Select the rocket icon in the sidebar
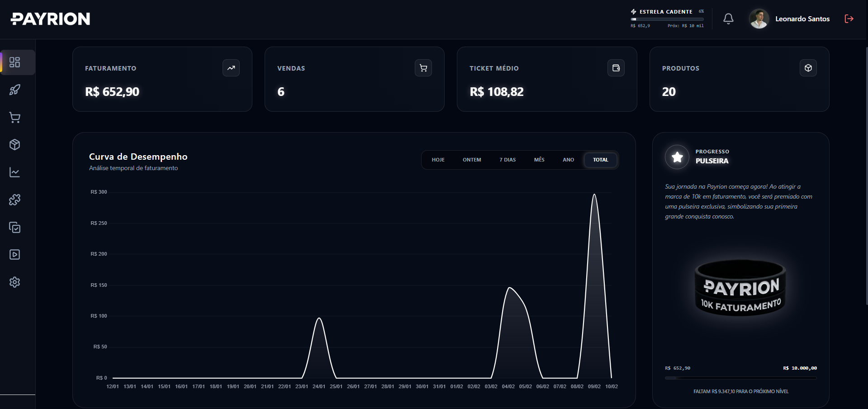Viewport: 868px width, 409px height. pos(15,90)
